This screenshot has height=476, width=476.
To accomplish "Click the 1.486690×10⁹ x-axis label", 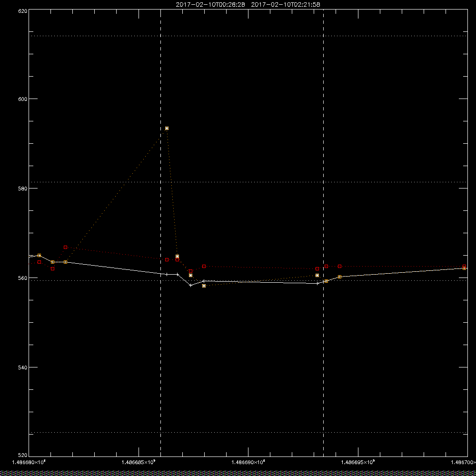I will pos(248,462).
